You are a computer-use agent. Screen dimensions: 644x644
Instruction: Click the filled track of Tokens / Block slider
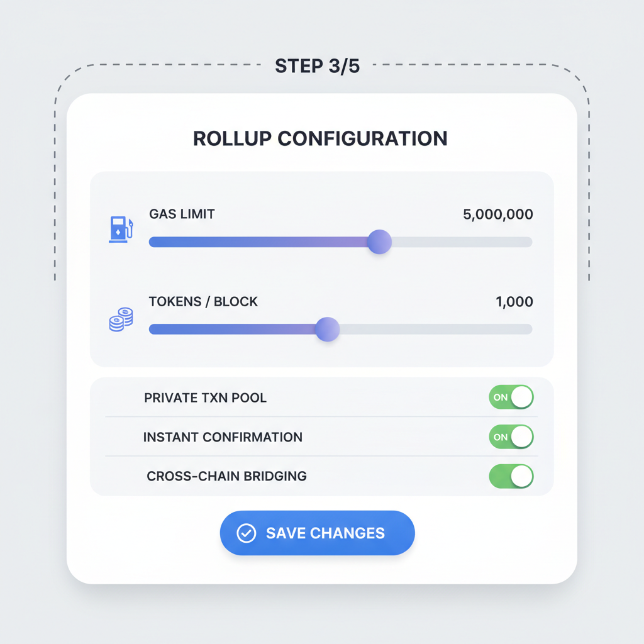pyautogui.click(x=233, y=329)
